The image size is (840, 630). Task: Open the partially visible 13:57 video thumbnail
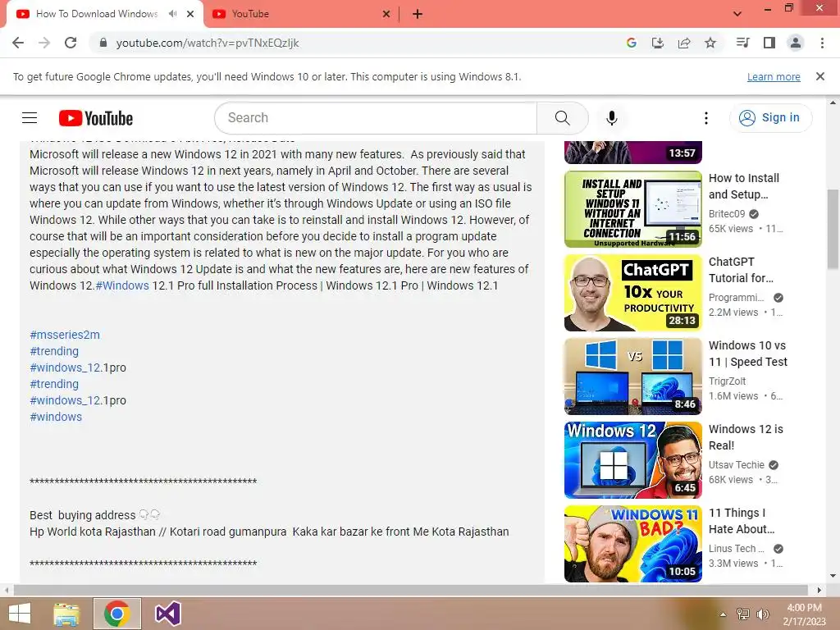[632, 152]
